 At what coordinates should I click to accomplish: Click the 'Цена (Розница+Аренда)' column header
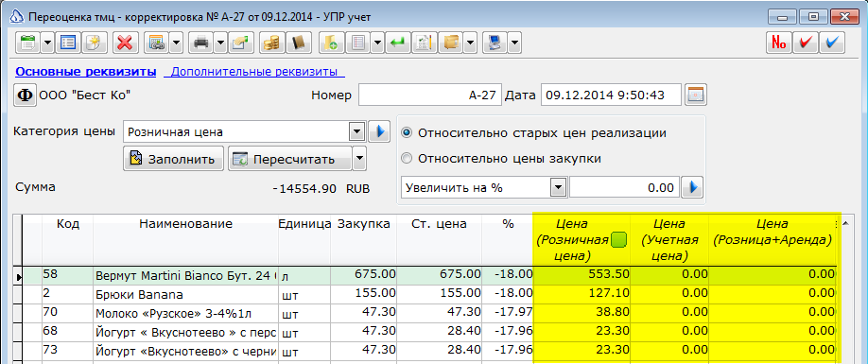coord(773,240)
